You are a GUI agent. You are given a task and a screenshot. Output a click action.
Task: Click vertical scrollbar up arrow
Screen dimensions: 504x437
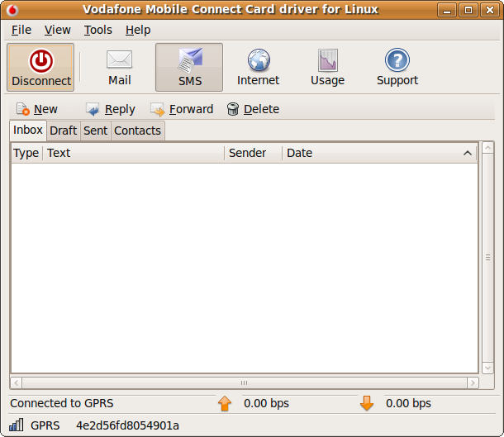pyautogui.click(x=487, y=148)
